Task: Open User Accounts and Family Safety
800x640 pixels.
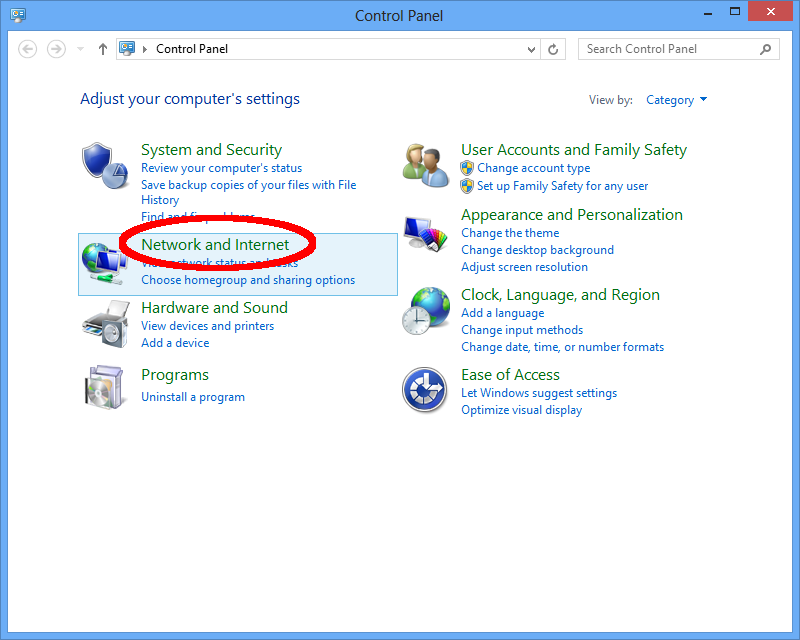Action: click(574, 150)
